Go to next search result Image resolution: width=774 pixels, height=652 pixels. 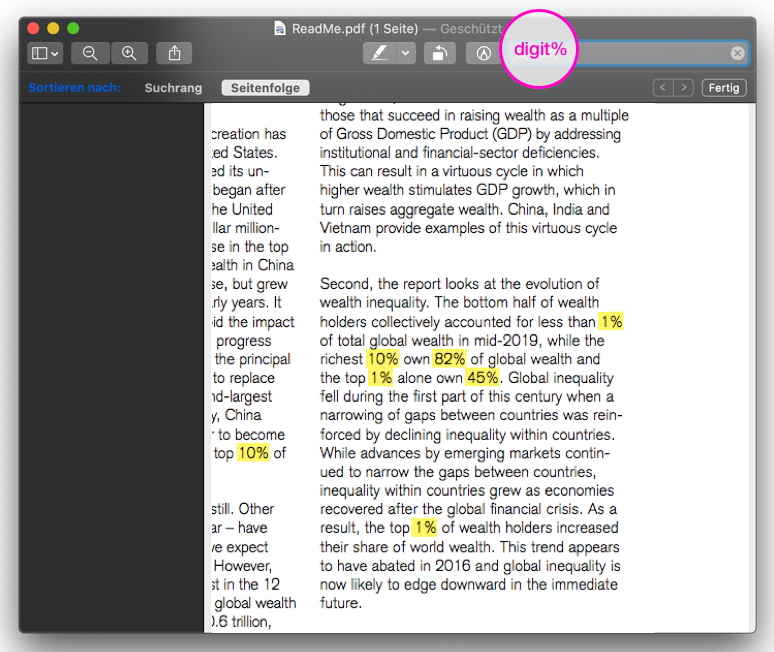coord(684,87)
